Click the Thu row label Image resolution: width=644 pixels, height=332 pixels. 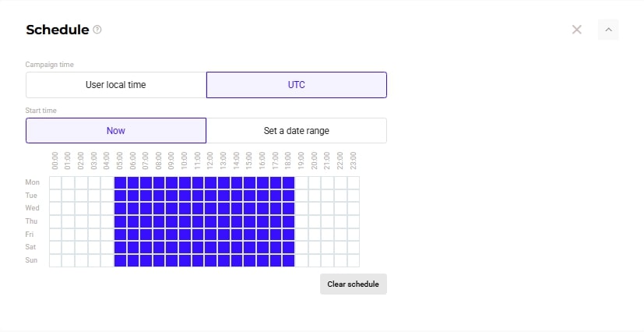31,221
